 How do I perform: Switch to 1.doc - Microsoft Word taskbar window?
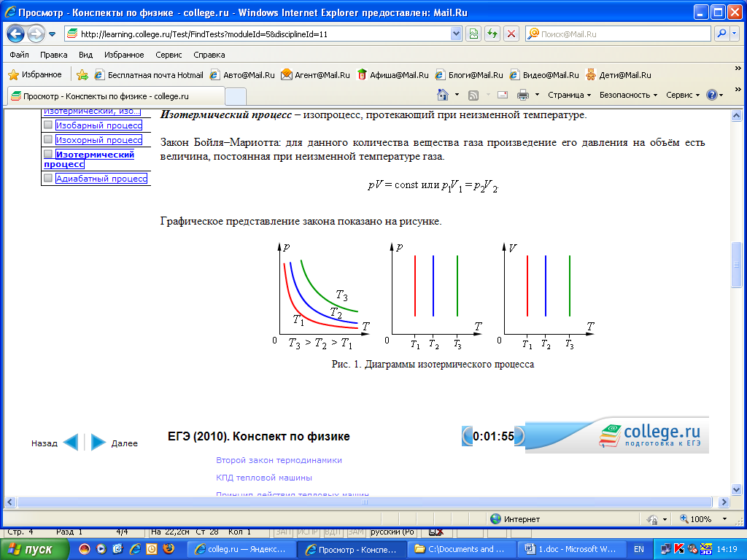pos(571,550)
